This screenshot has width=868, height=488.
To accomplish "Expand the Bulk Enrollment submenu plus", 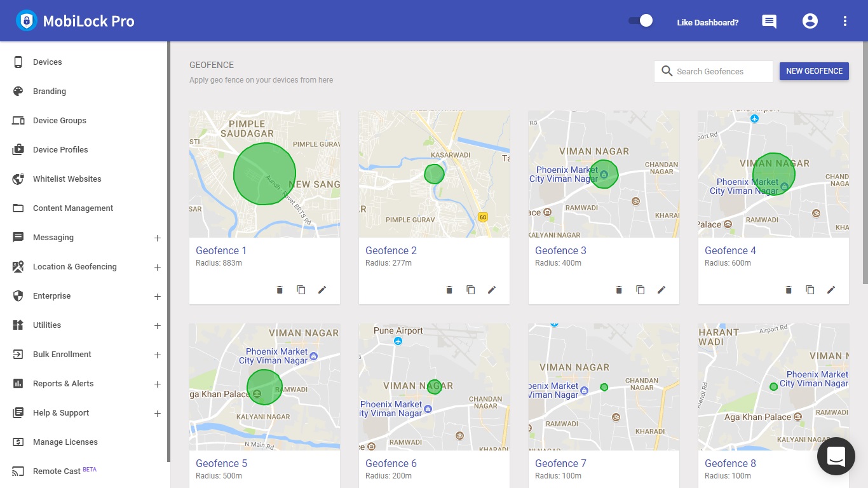I will click(158, 355).
